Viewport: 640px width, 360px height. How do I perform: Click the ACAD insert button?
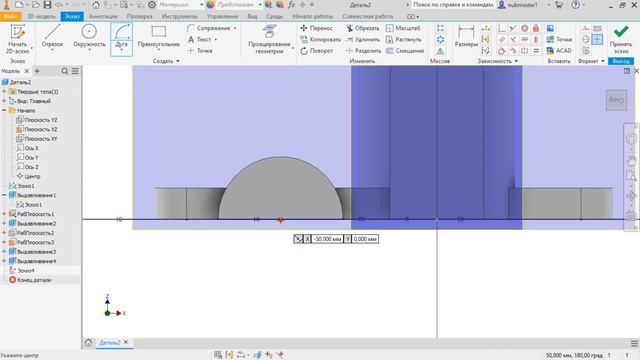[x=559, y=51]
